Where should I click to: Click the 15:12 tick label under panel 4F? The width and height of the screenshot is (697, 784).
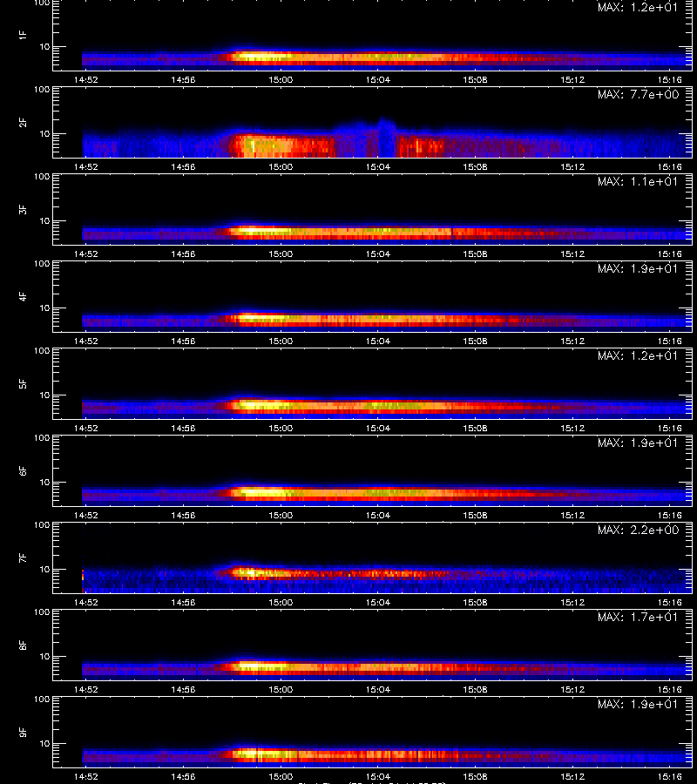coord(572,341)
